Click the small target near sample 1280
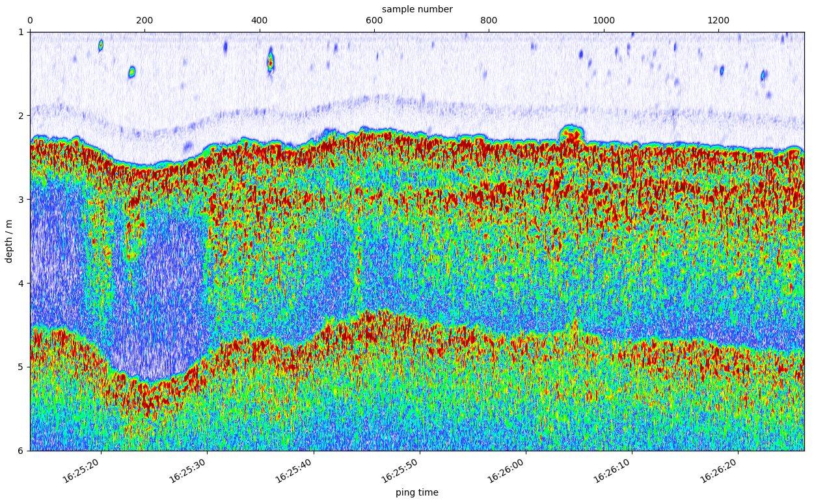This screenshot has width=814, height=504. tap(764, 75)
